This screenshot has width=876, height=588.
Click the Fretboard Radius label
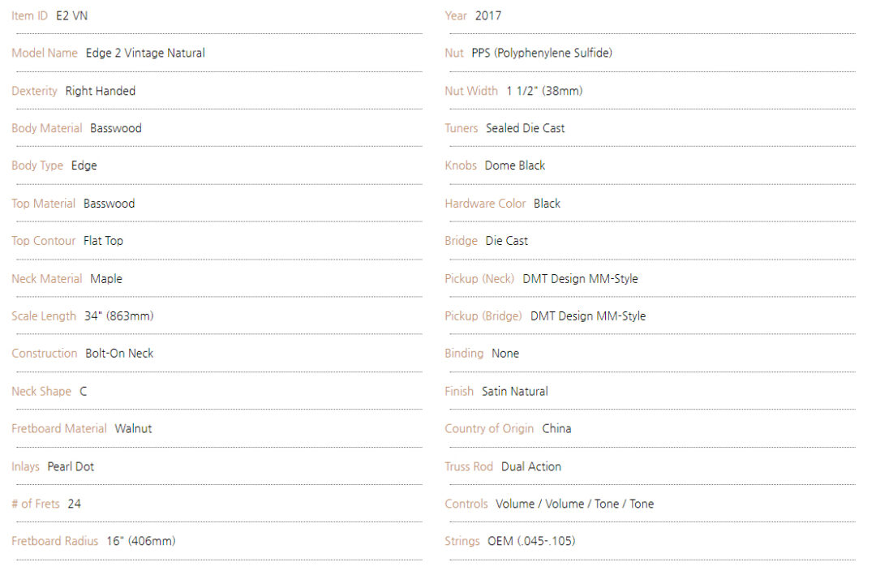[54, 541]
